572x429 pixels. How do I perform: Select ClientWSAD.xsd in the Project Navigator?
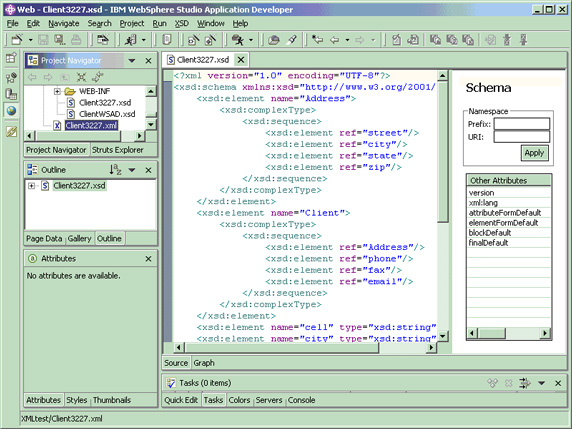click(107, 114)
